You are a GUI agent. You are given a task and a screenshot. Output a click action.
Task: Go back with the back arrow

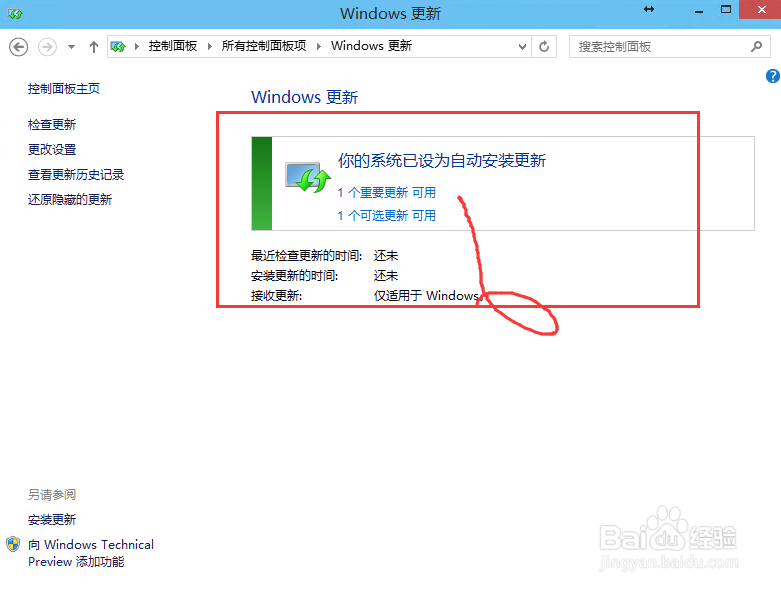click(x=18, y=47)
